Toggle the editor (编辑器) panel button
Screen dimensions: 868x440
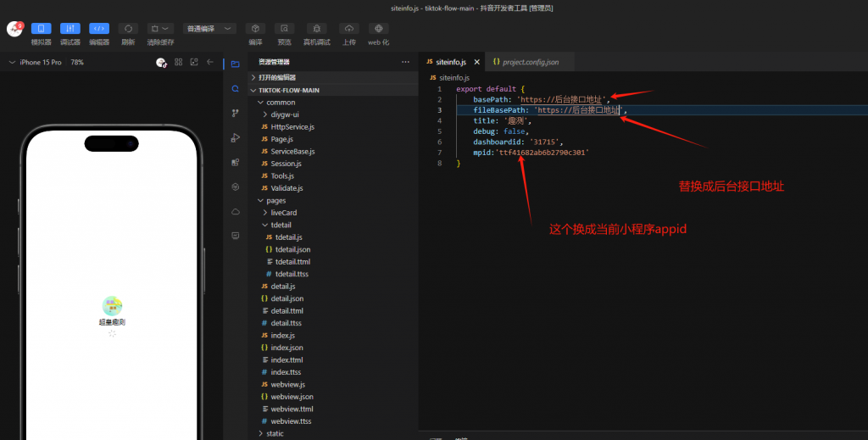coord(99,29)
